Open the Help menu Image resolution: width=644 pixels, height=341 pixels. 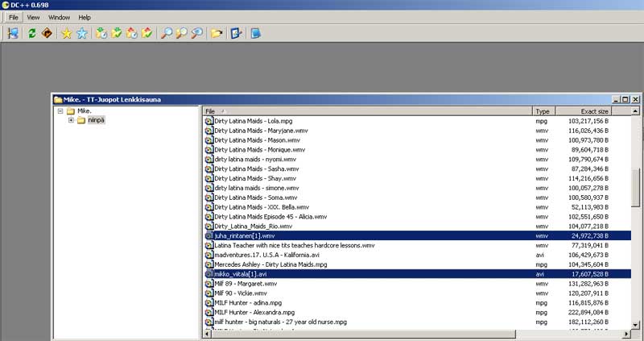85,17
